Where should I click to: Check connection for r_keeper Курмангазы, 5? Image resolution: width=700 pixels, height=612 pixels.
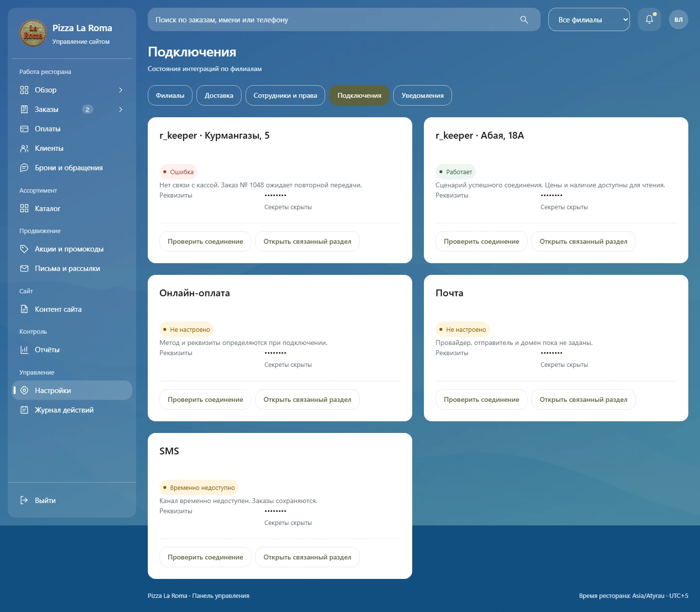click(x=205, y=241)
